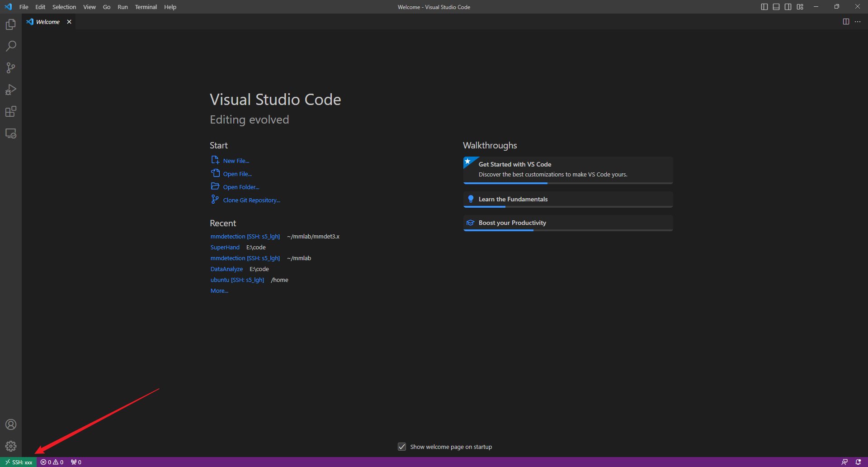Click the graduation cap icon on Boost your Productivity

coord(471,223)
